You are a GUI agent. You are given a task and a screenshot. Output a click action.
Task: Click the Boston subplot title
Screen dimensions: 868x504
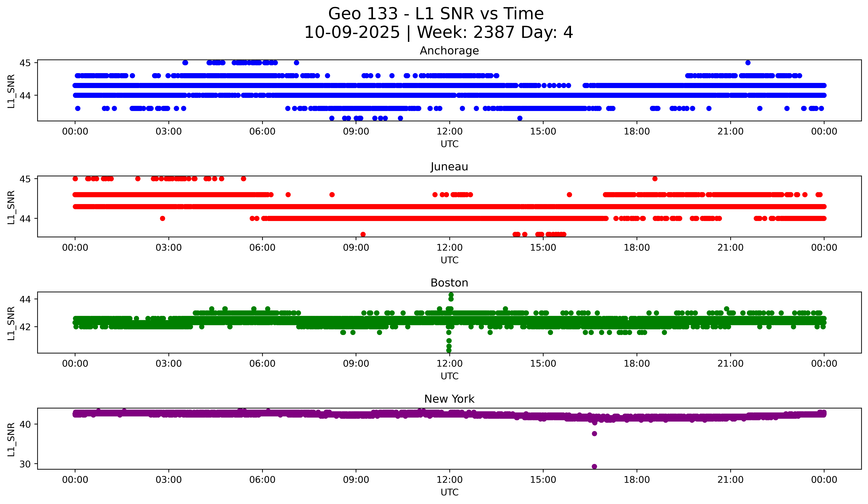click(x=449, y=283)
